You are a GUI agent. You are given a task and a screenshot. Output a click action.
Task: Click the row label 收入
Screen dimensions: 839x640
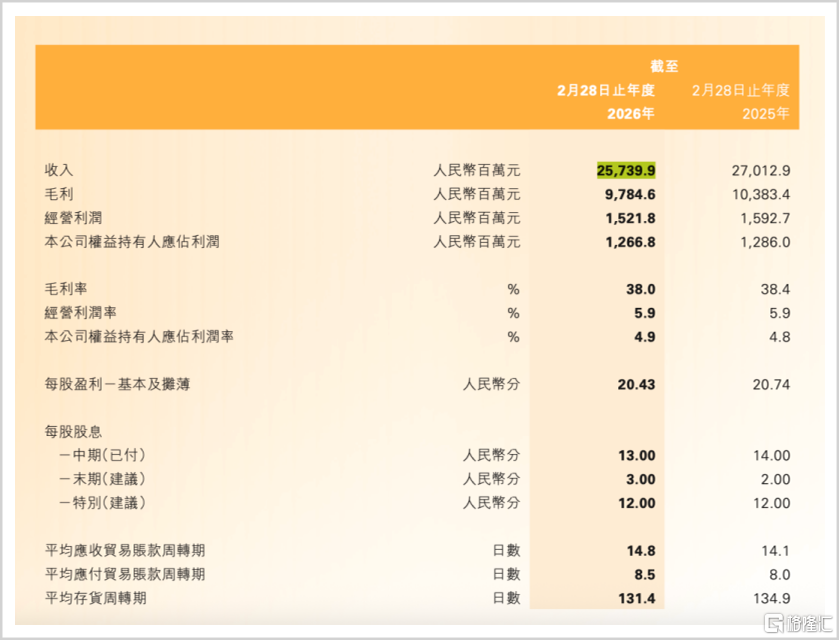[59, 170]
